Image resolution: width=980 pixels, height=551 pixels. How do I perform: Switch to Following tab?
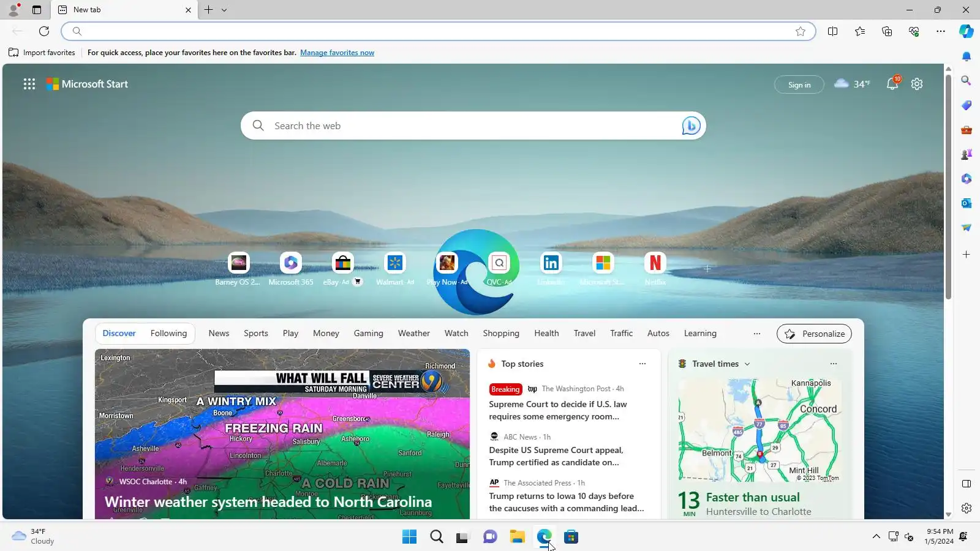(x=168, y=334)
